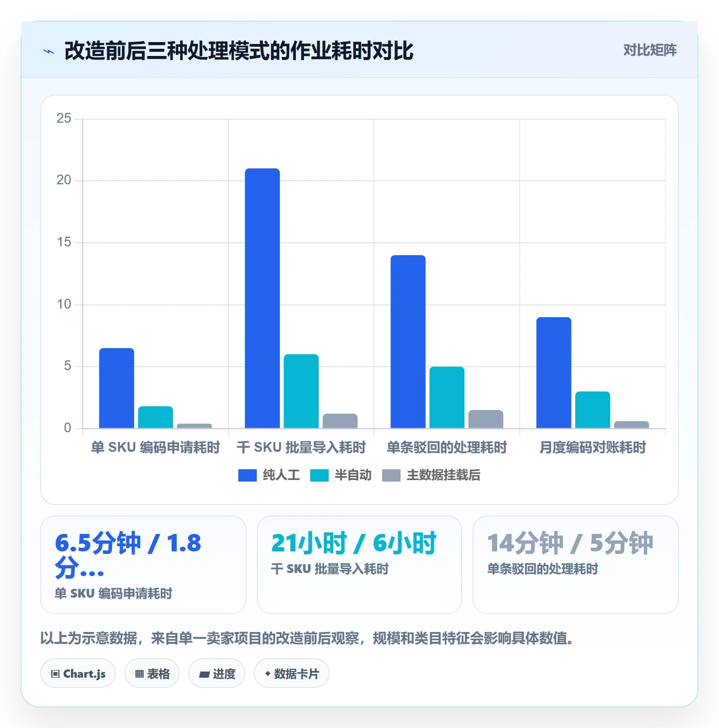
Task: Select the Chart.js tag chip
Action: (x=78, y=674)
